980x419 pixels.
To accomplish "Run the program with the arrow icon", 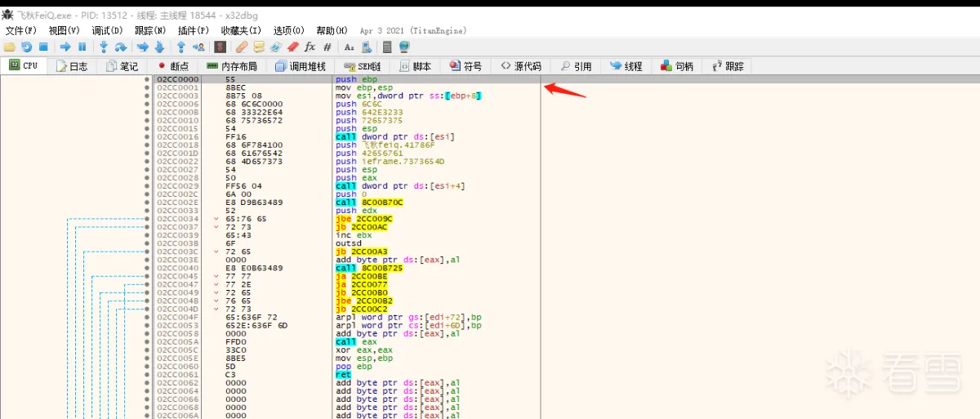I will point(65,47).
